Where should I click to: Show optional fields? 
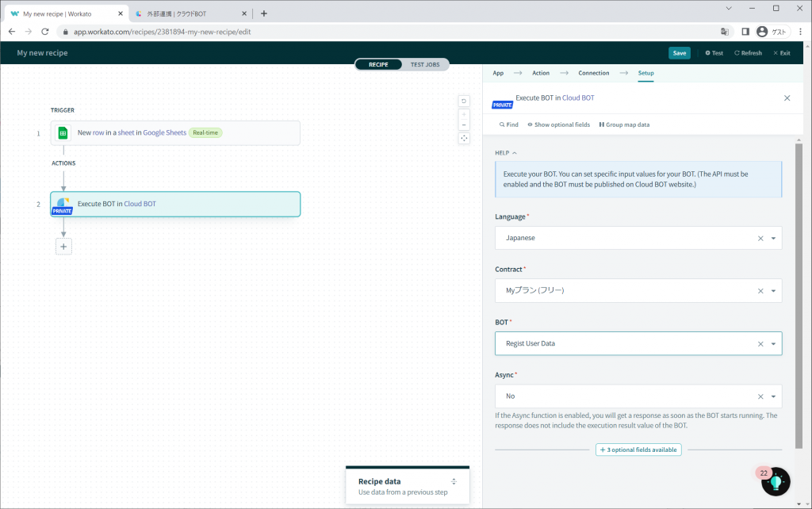click(559, 124)
